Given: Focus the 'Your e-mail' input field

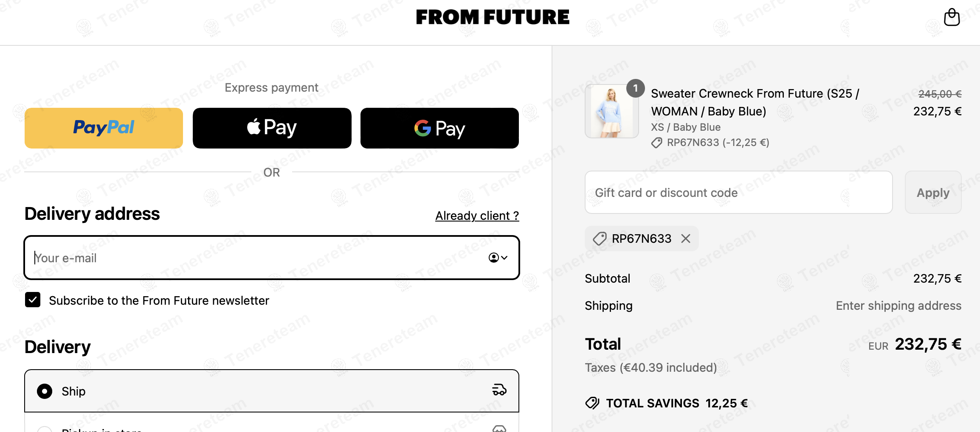Looking at the screenshot, I should coord(255,258).
